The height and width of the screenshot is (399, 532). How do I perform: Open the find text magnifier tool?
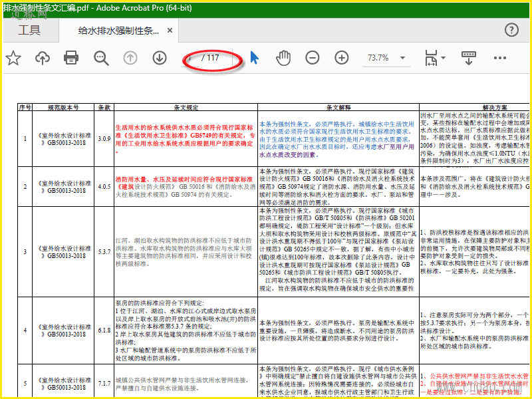pyautogui.click(x=101, y=58)
